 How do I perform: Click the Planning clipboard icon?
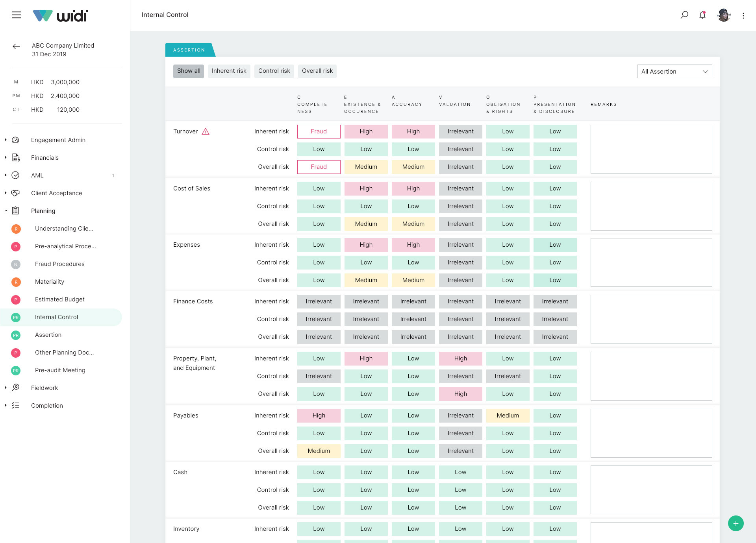(x=15, y=211)
